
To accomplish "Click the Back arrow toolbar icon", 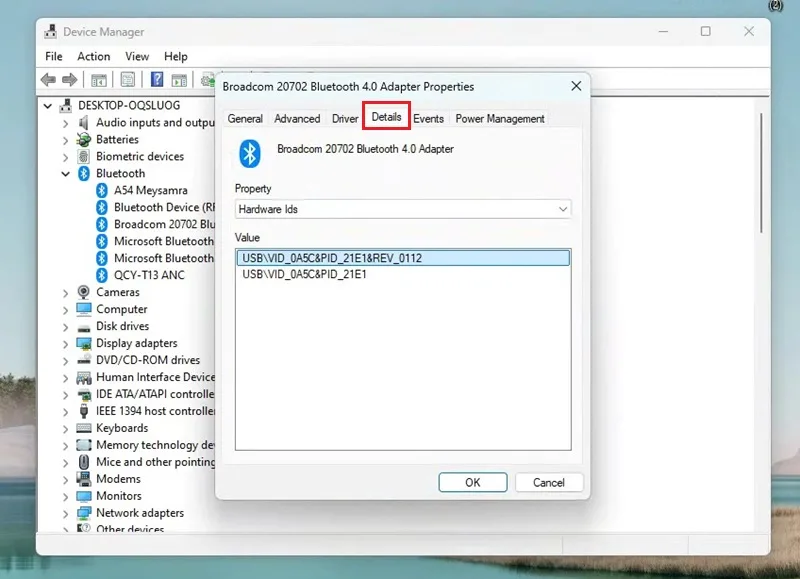I will pos(48,80).
